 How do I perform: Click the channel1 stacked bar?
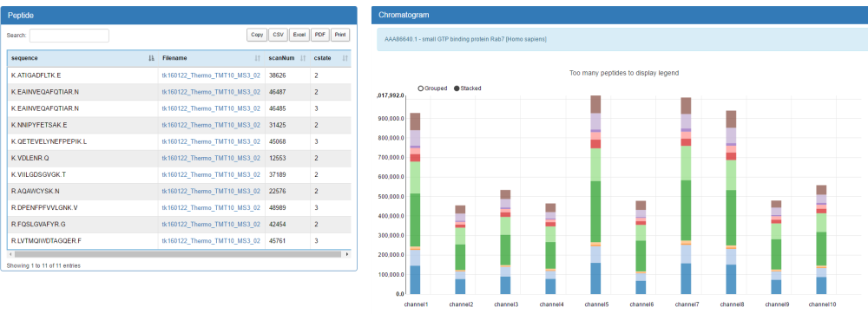tap(415, 204)
